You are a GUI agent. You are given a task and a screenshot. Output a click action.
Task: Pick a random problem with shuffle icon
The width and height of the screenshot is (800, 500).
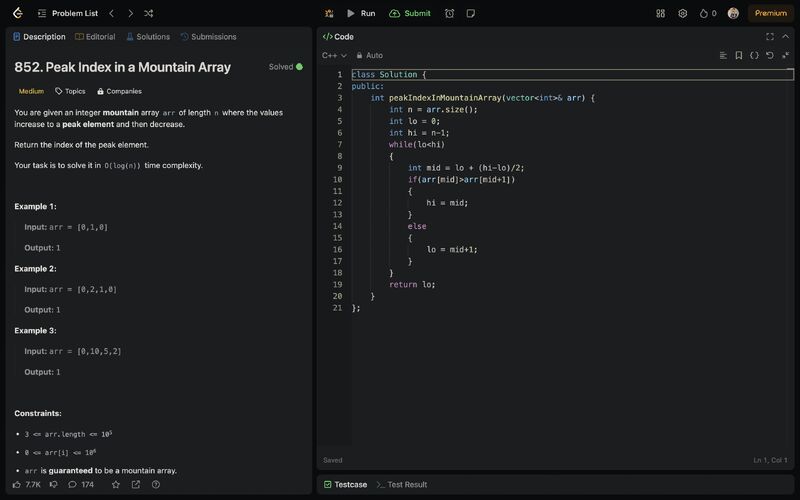point(148,13)
